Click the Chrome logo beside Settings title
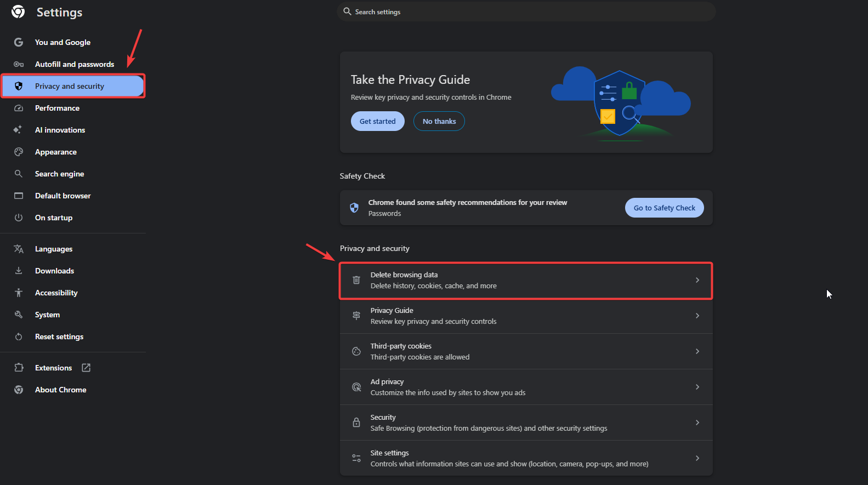This screenshot has height=485, width=868. (x=18, y=12)
